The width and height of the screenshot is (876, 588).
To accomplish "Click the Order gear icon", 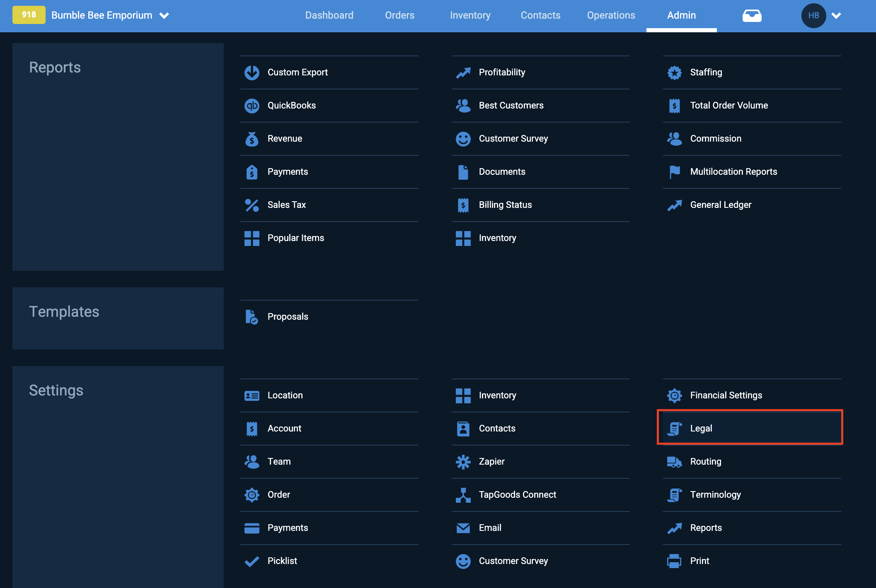I will click(x=252, y=495).
